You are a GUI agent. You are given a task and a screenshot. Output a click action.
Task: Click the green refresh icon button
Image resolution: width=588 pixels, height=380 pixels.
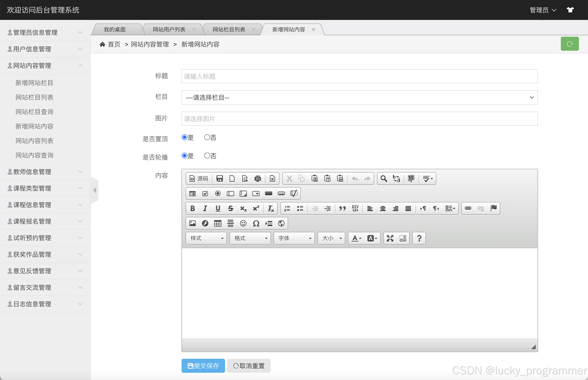click(x=569, y=44)
